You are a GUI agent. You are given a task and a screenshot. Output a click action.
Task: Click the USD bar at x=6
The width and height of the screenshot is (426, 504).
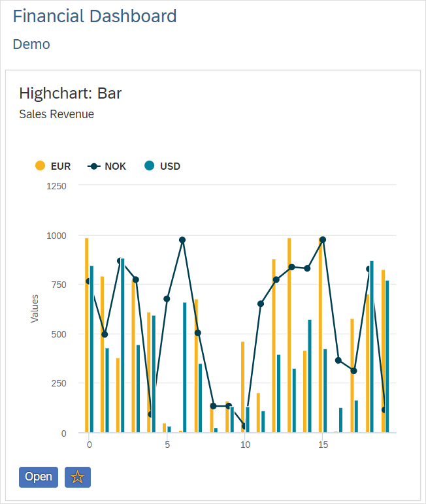[x=185, y=368]
